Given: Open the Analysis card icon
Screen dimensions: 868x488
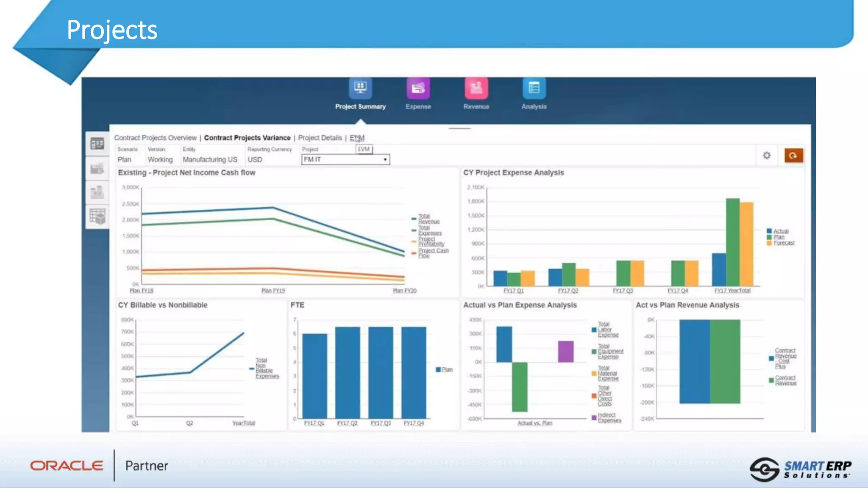Looking at the screenshot, I should pos(534,88).
